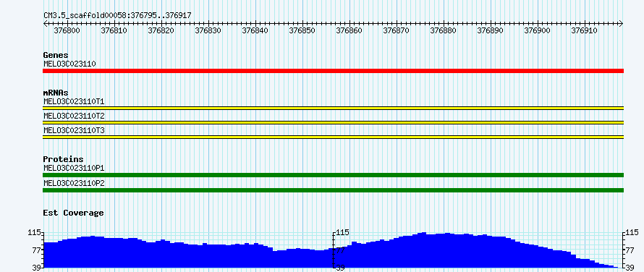Click the scaffold location label CM3.5_scaffold00058:376795..376917

point(117,15)
